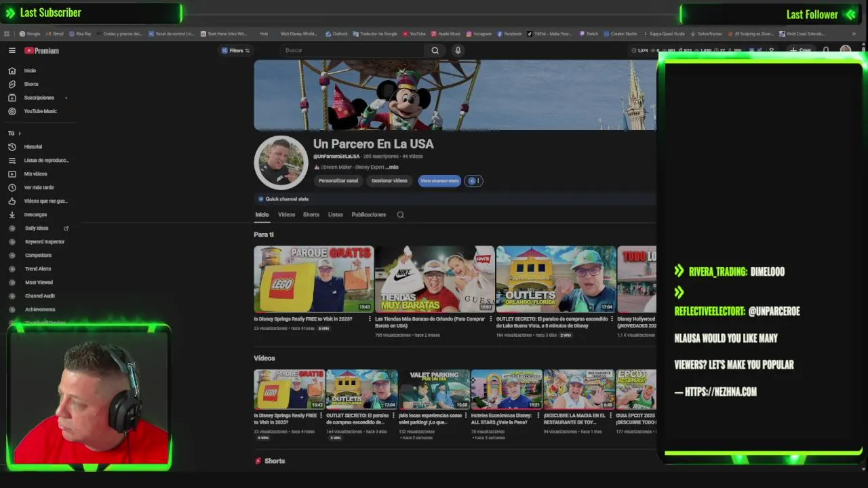The height and width of the screenshot is (488, 868).
Task: Open the Twitch bookmark
Action: click(x=589, y=33)
